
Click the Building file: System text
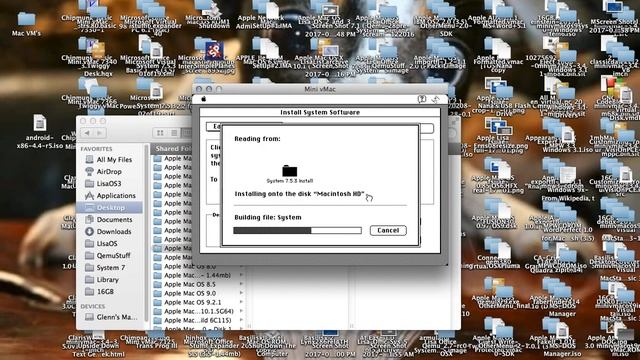point(268,218)
